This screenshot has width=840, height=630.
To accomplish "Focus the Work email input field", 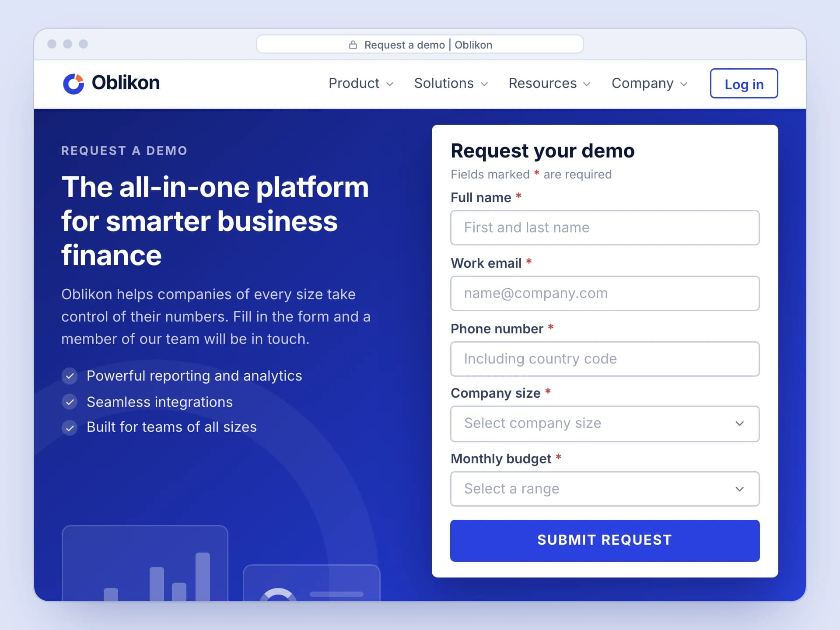I will click(605, 293).
